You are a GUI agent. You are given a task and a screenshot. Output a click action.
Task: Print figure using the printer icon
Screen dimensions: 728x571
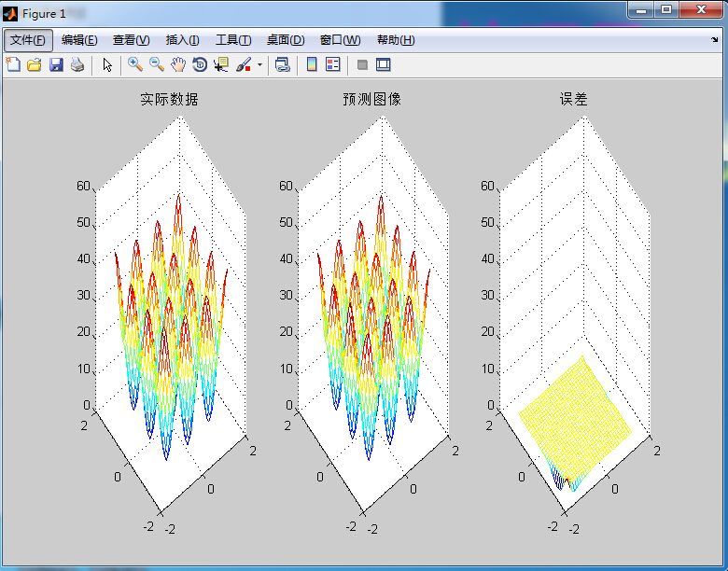tap(77, 64)
